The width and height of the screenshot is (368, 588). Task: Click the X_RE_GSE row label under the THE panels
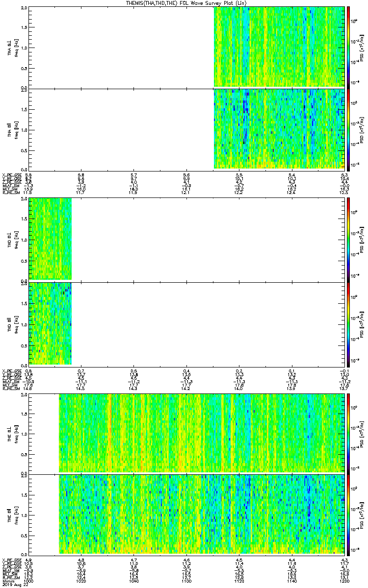(x=12, y=560)
